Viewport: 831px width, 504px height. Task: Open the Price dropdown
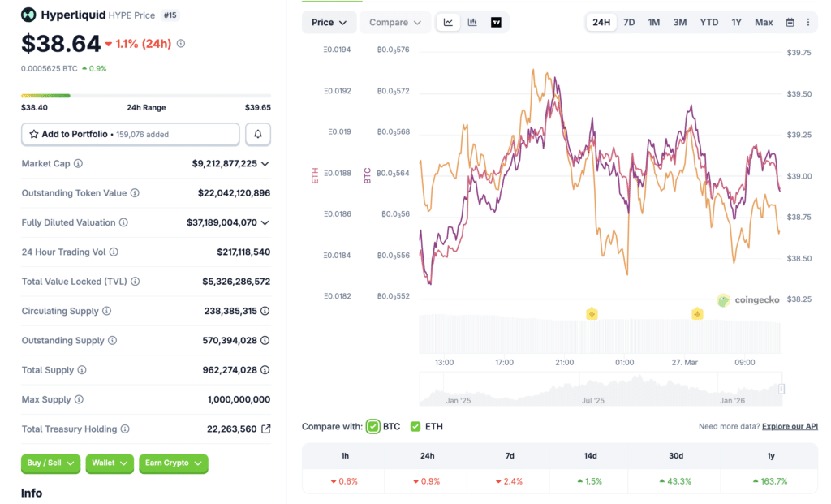click(329, 22)
